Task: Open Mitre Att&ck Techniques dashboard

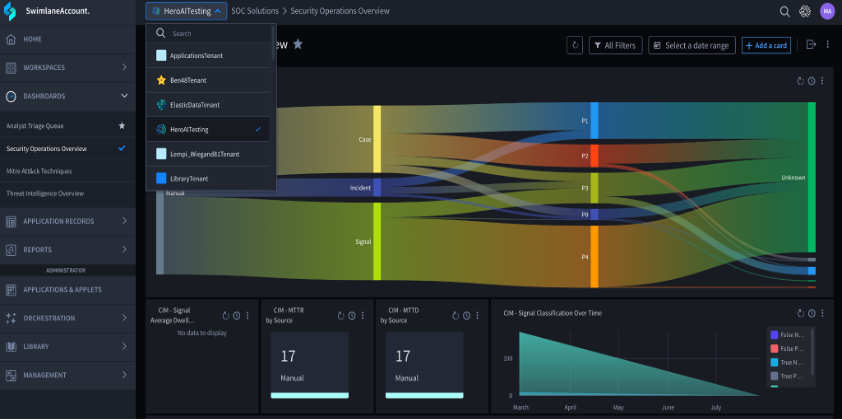Action: click(x=39, y=171)
